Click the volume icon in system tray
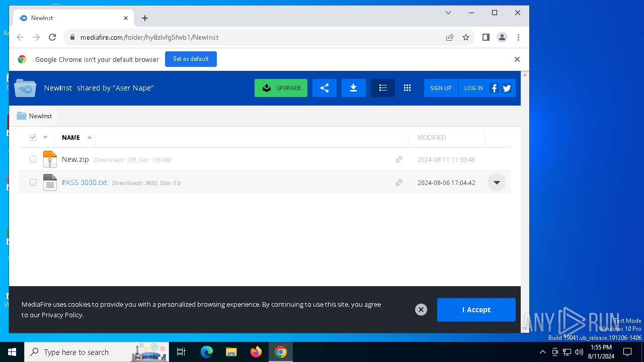This screenshot has height=362, width=644. 579,352
